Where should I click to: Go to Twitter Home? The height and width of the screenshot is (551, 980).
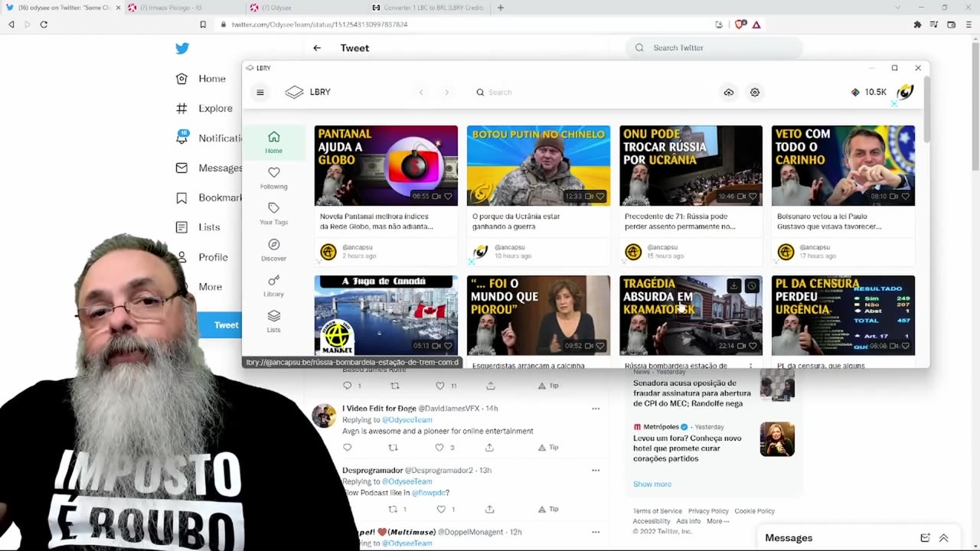click(x=201, y=79)
